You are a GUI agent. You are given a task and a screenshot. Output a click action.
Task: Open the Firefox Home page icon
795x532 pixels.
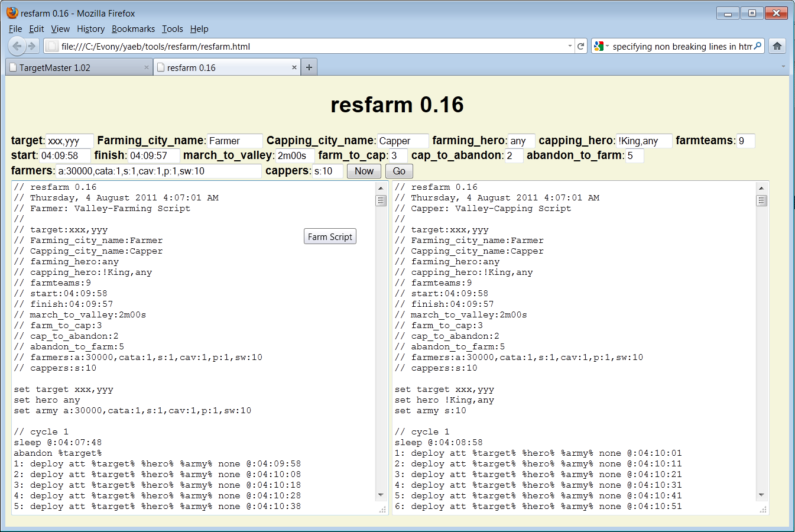tap(777, 46)
